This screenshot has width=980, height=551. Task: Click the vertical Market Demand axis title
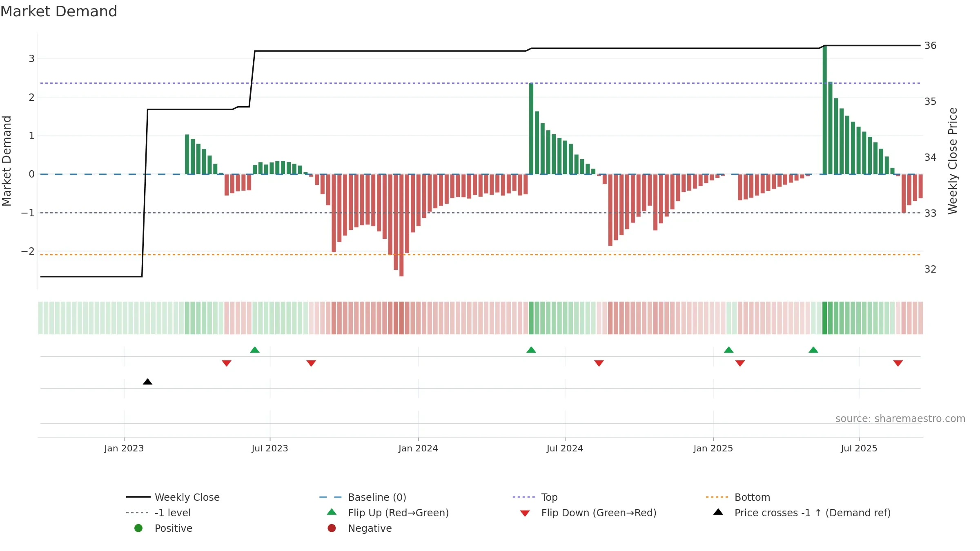[x=7, y=161]
